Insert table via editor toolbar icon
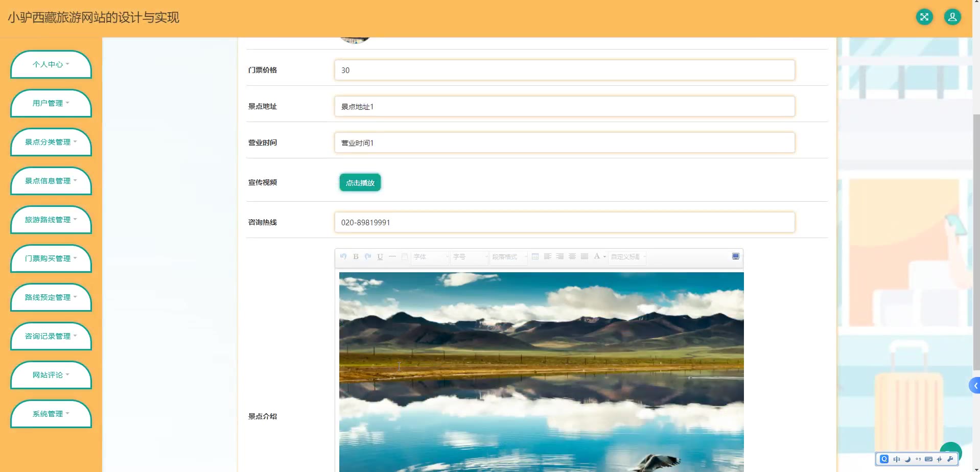The width and height of the screenshot is (980, 472). tap(535, 256)
